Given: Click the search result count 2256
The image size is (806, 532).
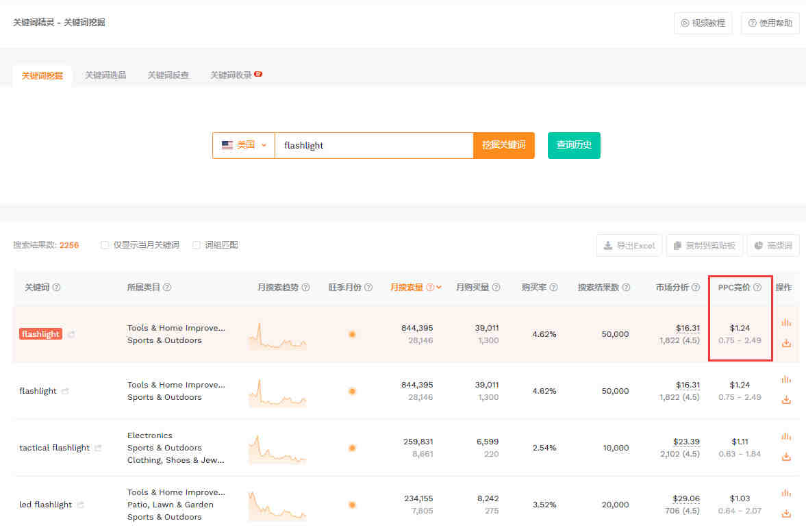Looking at the screenshot, I should [69, 245].
